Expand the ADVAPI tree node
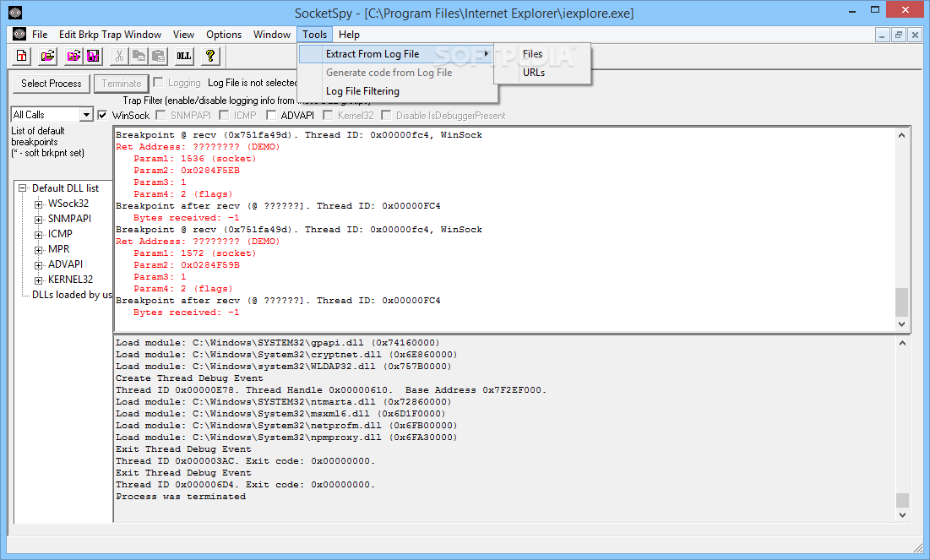Image resolution: width=930 pixels, height=560 pixels. click(x=39, y=265)
